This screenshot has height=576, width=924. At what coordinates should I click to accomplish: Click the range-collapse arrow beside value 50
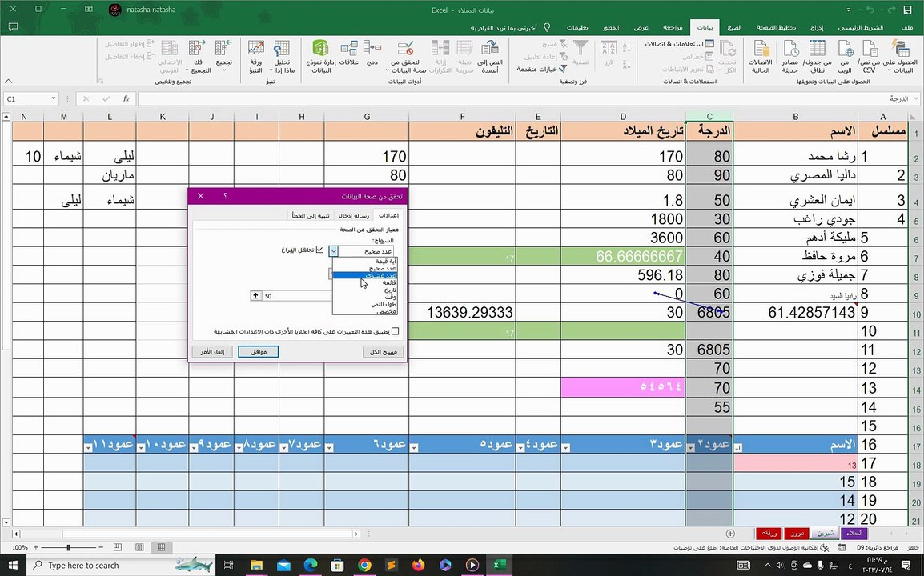[x=255, y=296]
